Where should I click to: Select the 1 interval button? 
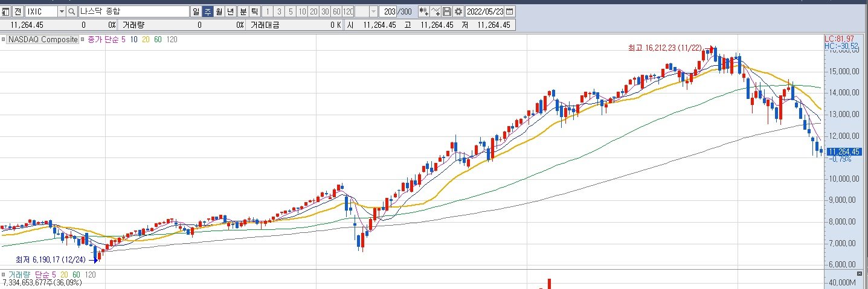(268, 11)
